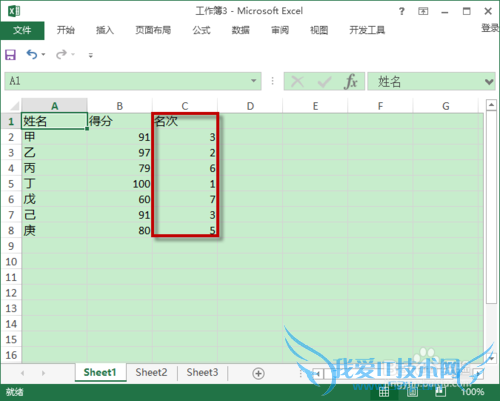Click the 登录 sign-in link
The height and width of the screenshot is (401, 500).
[x=490, y=28]
